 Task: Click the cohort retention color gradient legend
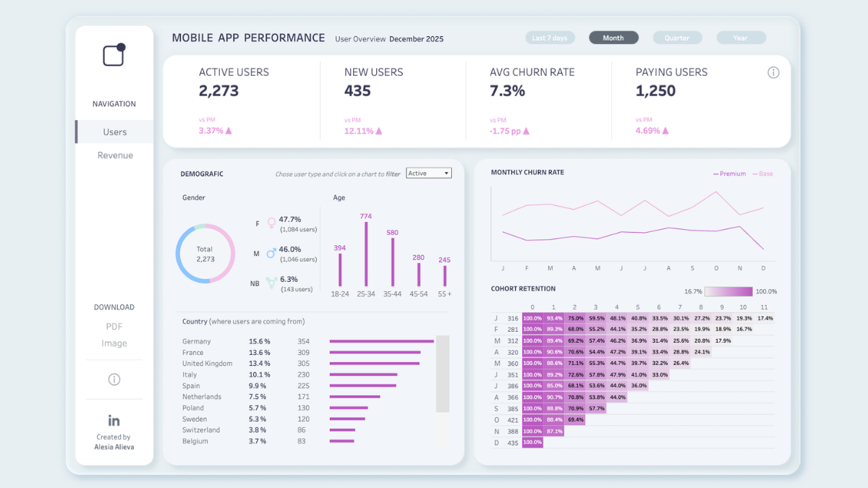[x=728, y=291]
